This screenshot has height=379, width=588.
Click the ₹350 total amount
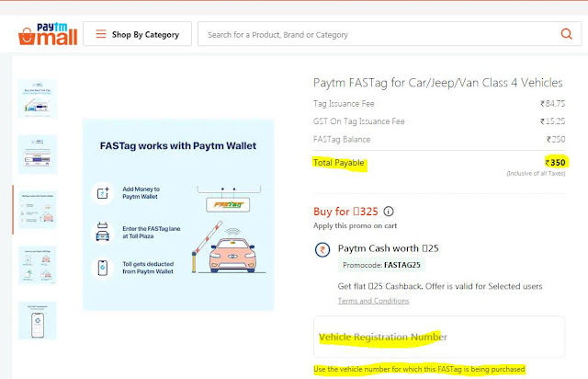555,163
